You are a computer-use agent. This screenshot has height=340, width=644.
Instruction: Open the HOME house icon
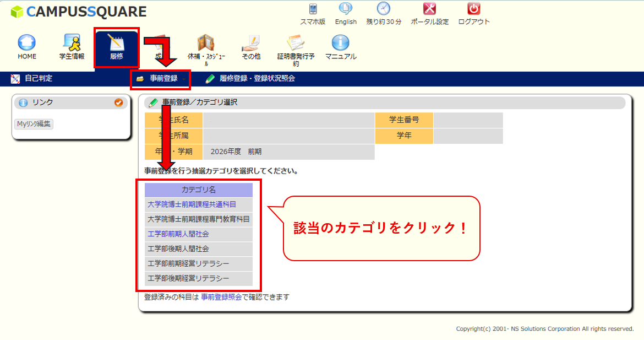(x=27, y=42)
